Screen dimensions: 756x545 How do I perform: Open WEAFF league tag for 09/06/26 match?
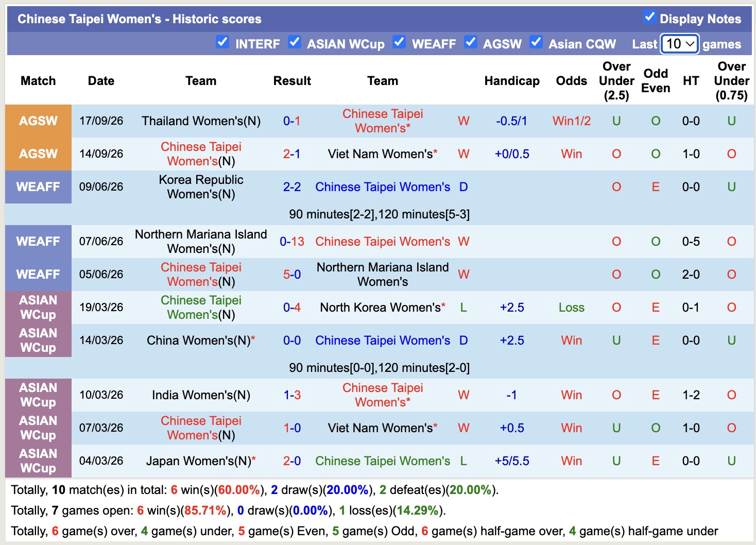pos(38,187)
